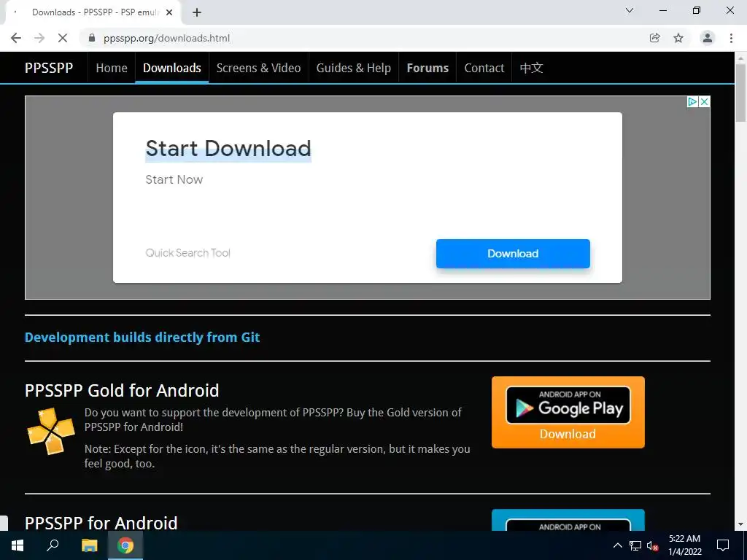Screen dimensions: 747x560
Task: Open Development builds directly from Git
Action: 142,337
